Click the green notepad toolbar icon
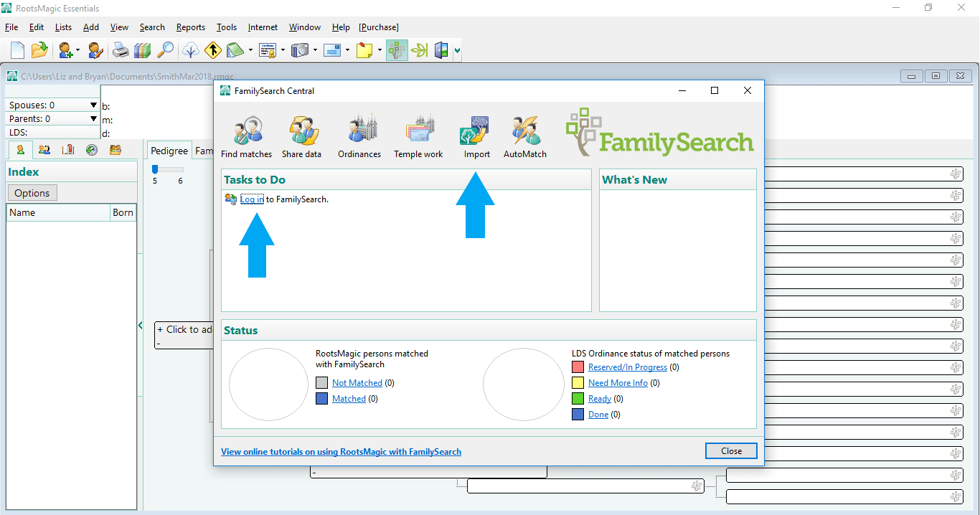Viewport: 980px width, 515px height. [x=235, y=50]
